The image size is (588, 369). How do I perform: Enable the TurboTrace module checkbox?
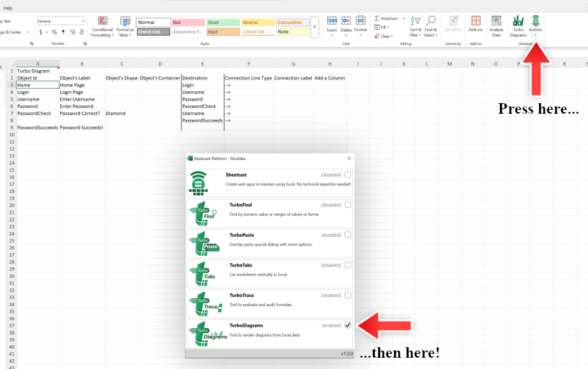pyautogui.click(x=348, y=295)
